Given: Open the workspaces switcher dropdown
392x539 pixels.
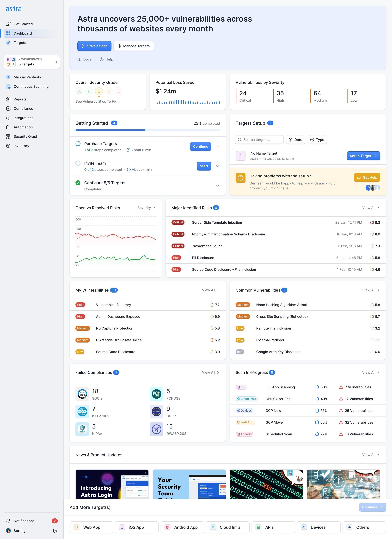Looking at the screenshot, I should pyautogui.click(x=32, y=62).
